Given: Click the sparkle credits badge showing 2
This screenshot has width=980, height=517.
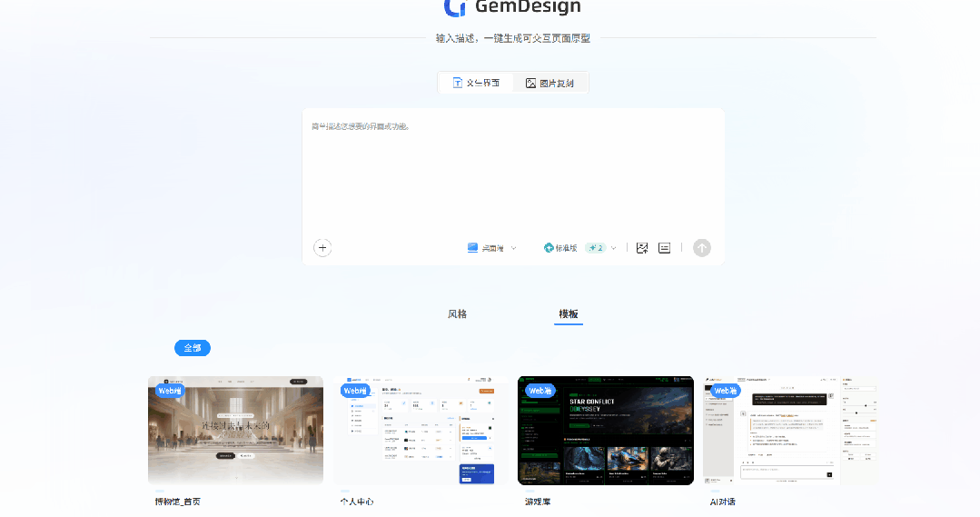Looking at the screenshot, I should [x=595, y=248].
